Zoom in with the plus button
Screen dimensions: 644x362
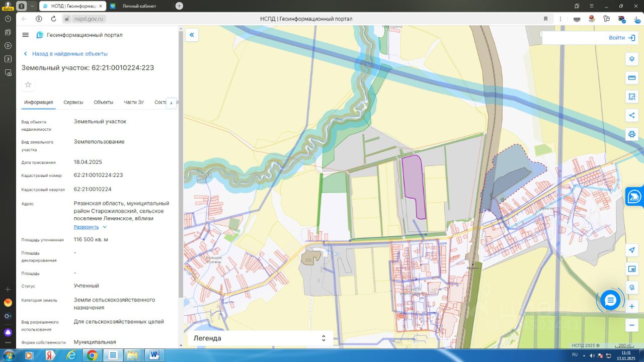[632, 306]
